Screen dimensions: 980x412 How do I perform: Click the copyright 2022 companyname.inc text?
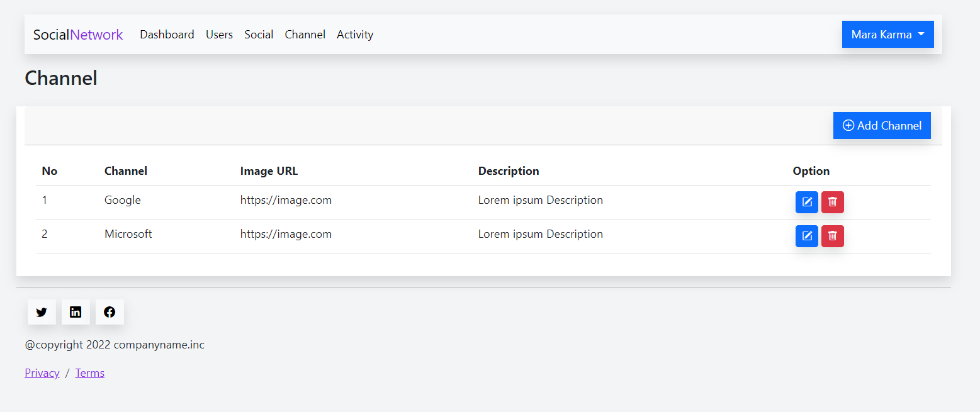point(115,345)
